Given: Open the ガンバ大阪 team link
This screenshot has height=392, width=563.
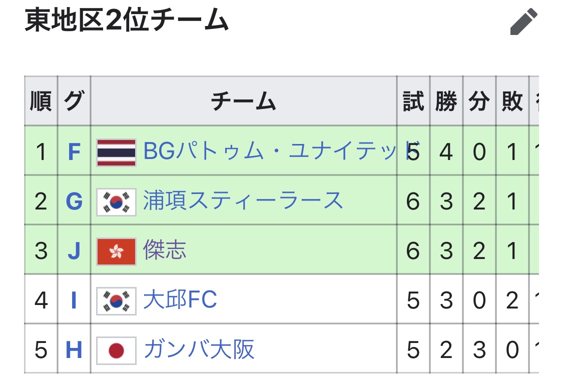Looking at the screenshot, I should (x=199, y=349).
